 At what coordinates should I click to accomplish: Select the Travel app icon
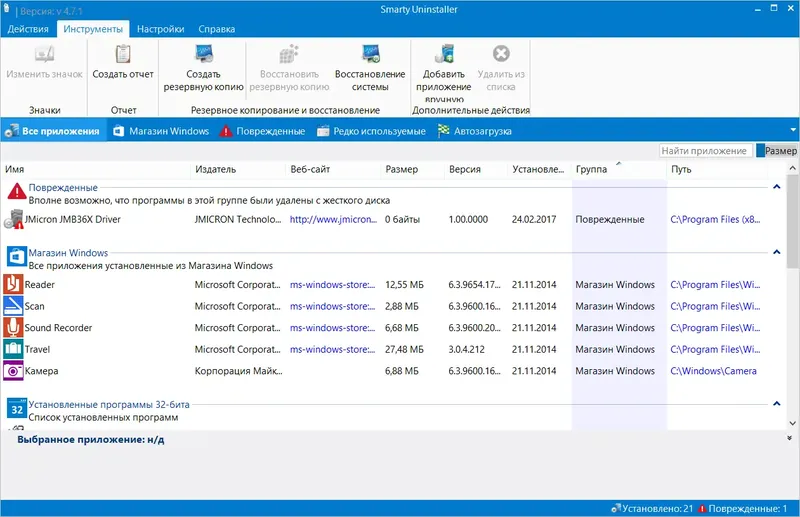tap(13, 349)
